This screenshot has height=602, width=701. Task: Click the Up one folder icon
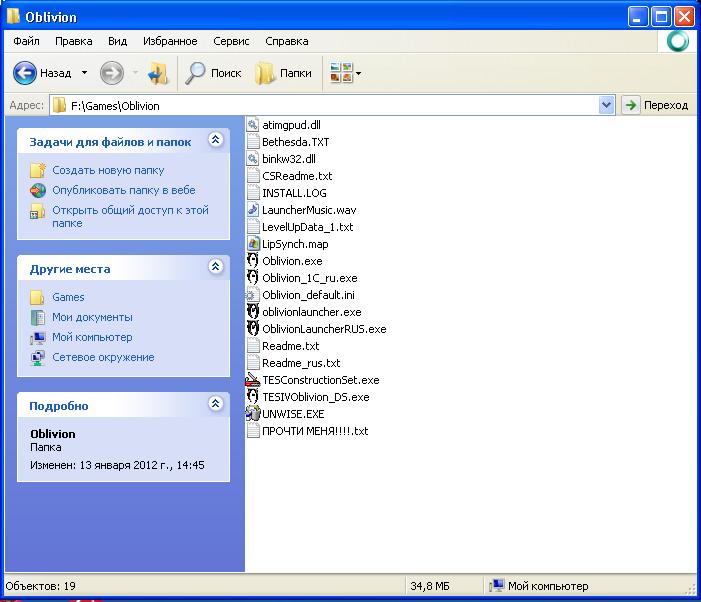click(x=159, y=73)
